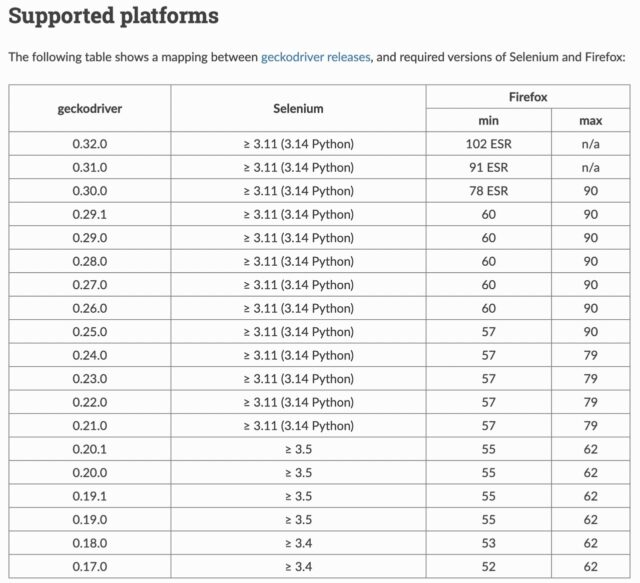The height and width of the screenshot is (583, 640).
Task: Click the 0.20.1 geckodriver version cell
Action: click(90, 449)
